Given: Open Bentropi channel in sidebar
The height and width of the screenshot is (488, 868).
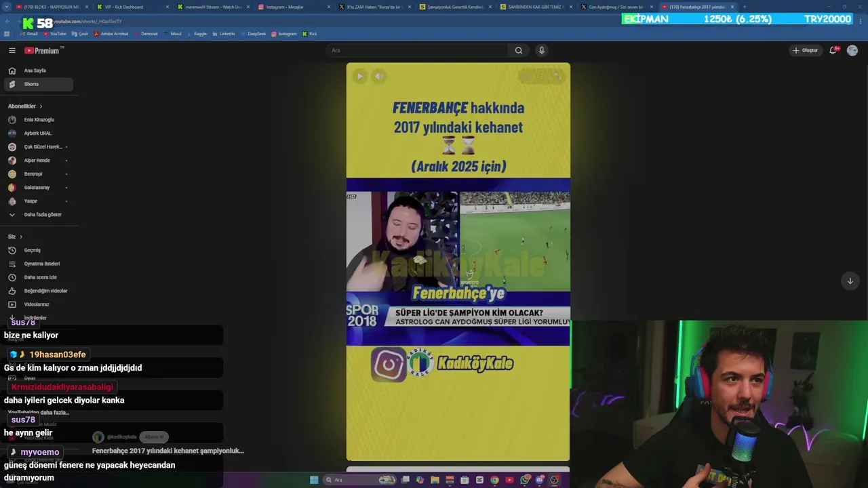Looking at the screenshot, I should tap(38, 174).
